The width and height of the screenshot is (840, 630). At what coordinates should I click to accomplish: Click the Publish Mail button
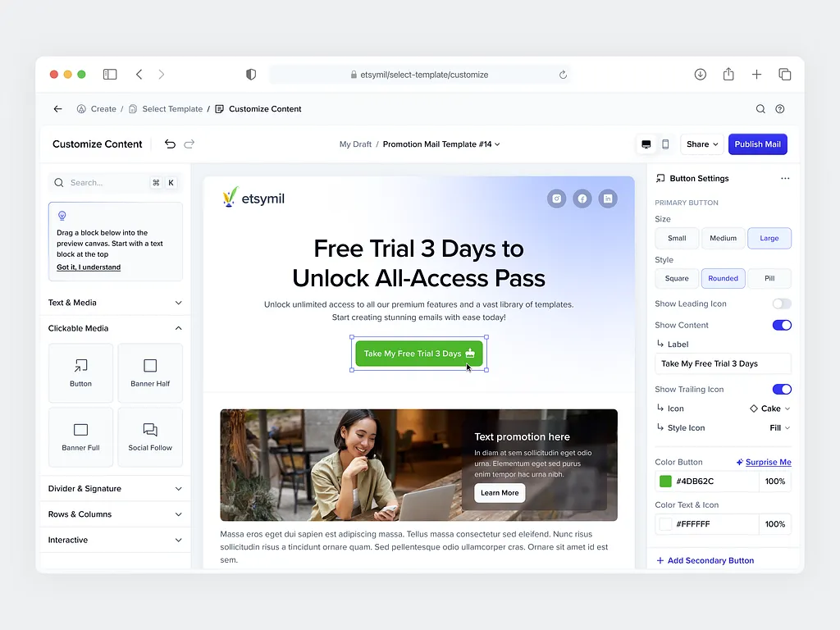[x=757, y=144]
